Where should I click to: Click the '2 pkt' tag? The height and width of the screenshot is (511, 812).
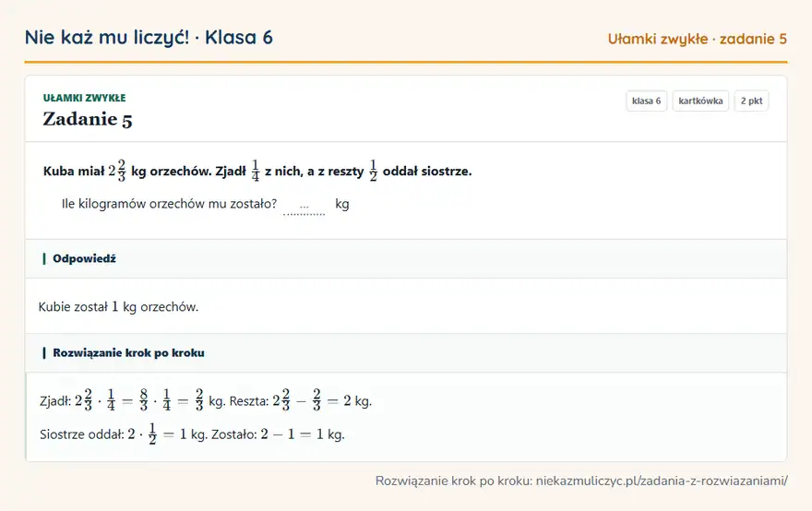point(751,101)
